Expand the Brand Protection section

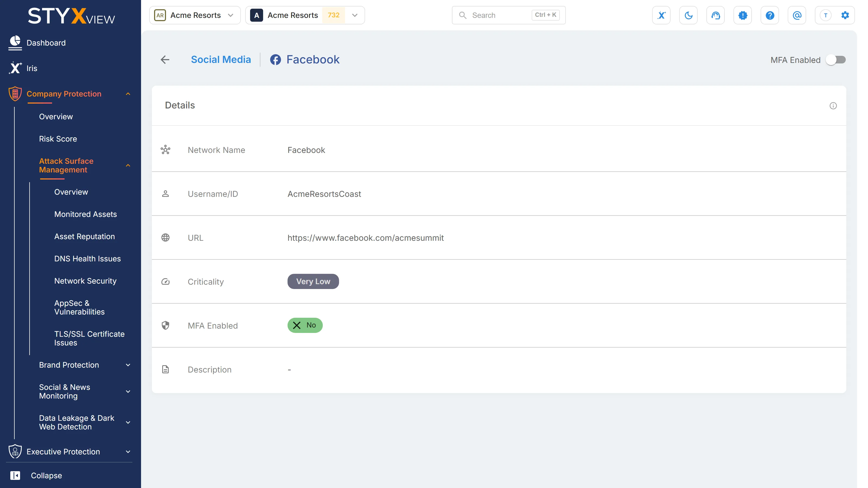click(85, 365)
